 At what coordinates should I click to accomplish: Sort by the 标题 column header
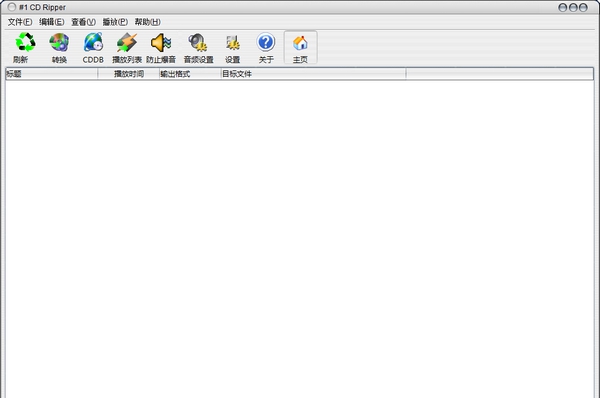[52, 74]
